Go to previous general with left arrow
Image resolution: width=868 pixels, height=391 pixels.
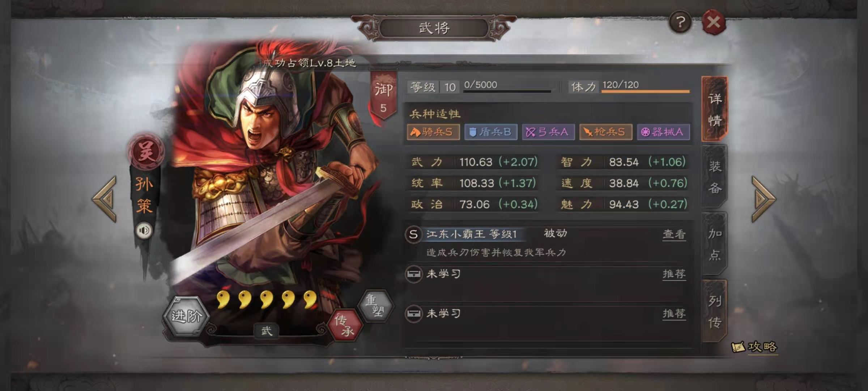tap(105, 199)
